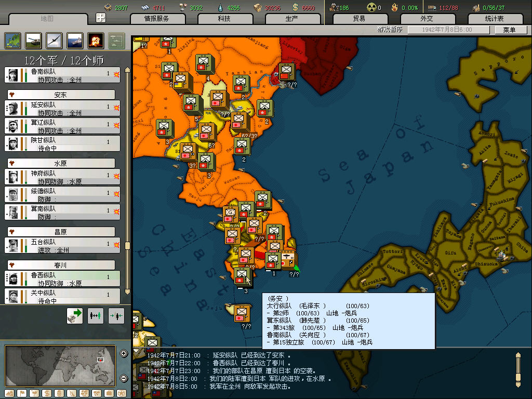Select the 鲁西纵队 unit row
Screen dimensions: 532x399
click(62, 278)
